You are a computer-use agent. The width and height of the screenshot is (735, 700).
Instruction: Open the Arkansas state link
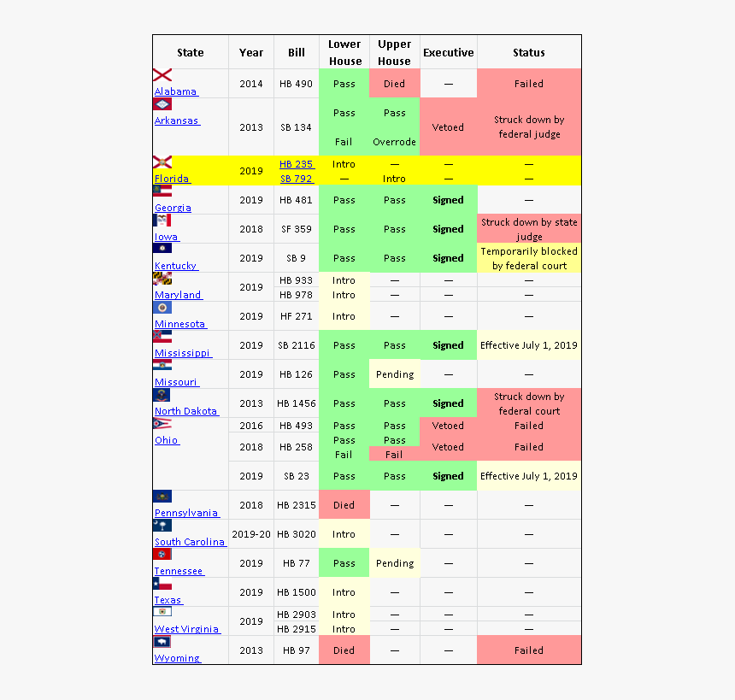(177, 120)
